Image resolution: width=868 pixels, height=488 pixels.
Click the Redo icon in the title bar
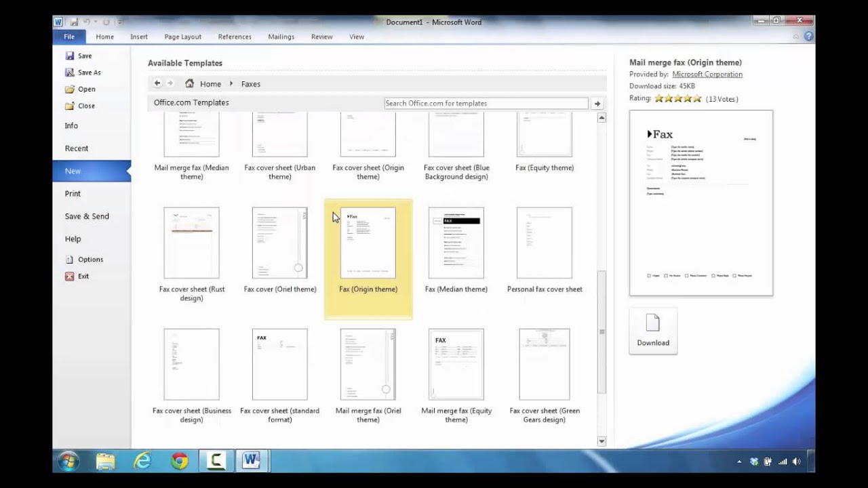106,22
